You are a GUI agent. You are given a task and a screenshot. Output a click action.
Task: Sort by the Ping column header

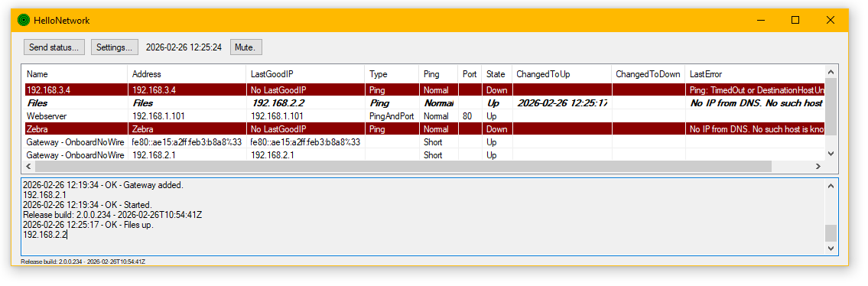tap(439, 74)
